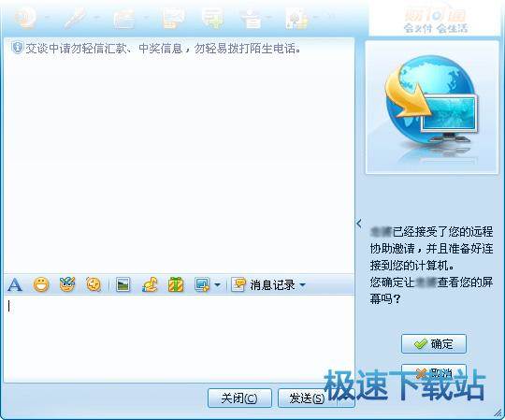
Task: Click the file transfer folder icon
Action: (124, 19)
